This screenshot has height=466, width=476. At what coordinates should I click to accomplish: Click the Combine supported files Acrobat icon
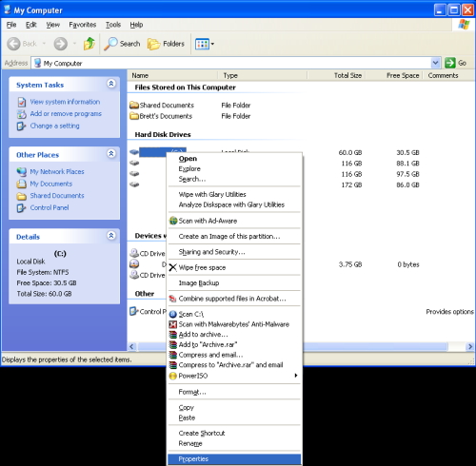[172, 299]
